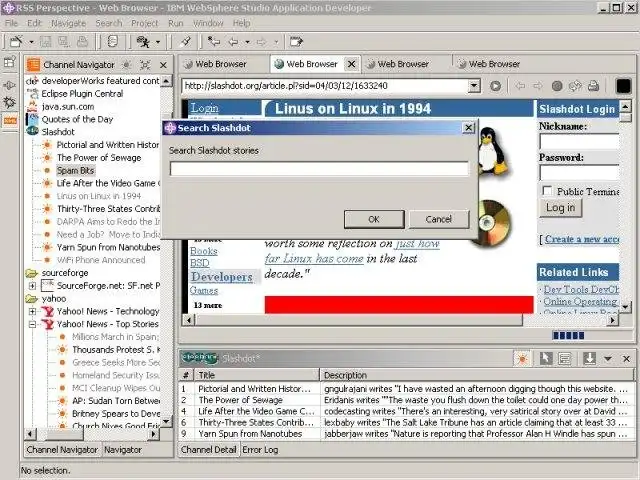This screenshot has width=640, height=480.
Task: Click the browser Stop icon
Action: click(557, 86)
